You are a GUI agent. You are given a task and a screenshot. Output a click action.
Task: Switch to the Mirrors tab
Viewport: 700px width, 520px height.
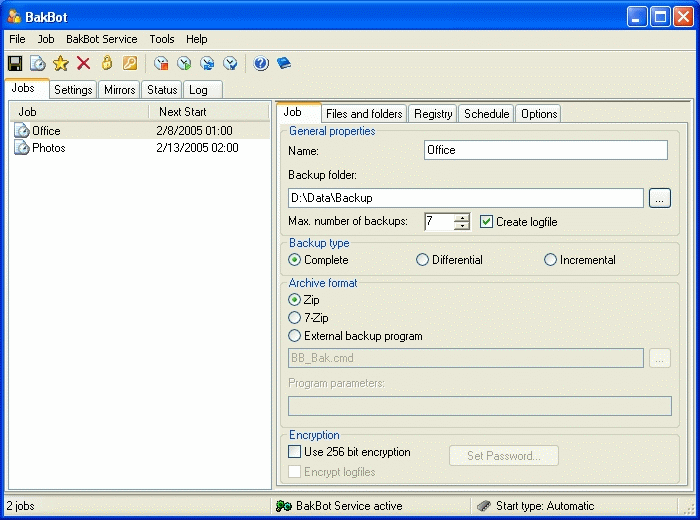pos(120,90)
